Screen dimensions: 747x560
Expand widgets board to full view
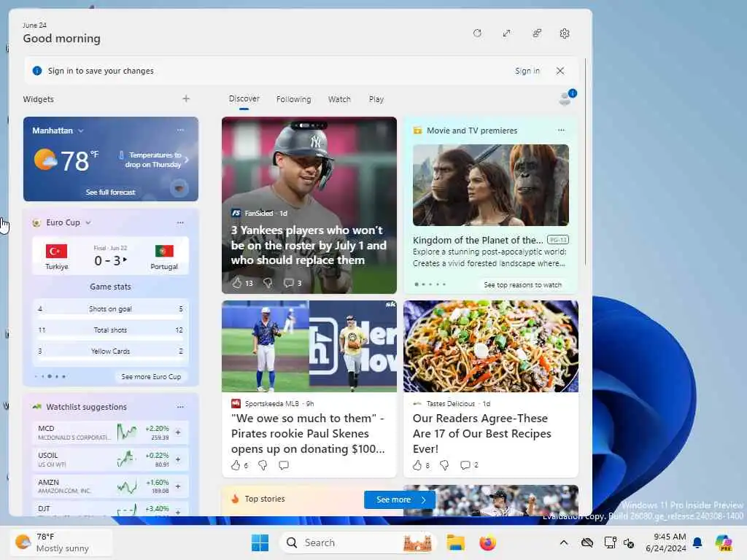pyautogui.click(x=507, y=34)
